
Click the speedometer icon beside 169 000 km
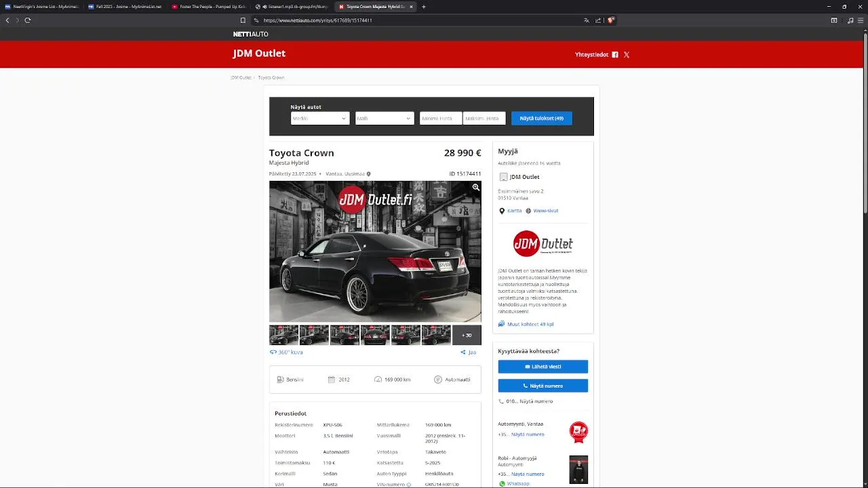click(x=378, y=380)
